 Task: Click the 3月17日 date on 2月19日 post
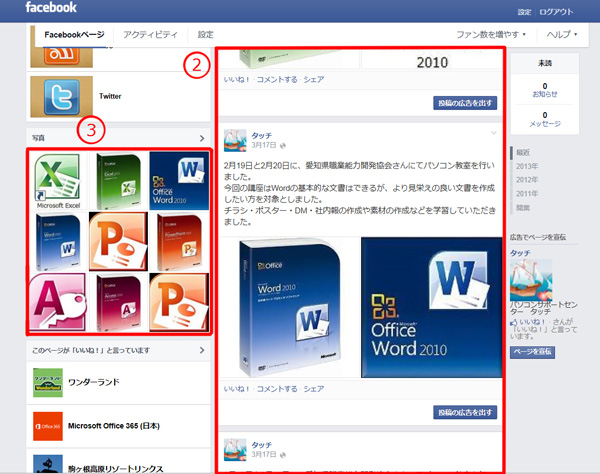pos(264,145)
